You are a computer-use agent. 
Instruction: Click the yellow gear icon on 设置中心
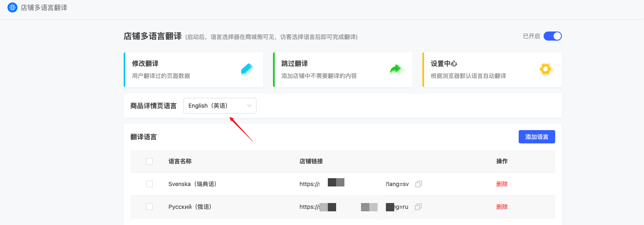click(546, 69)
